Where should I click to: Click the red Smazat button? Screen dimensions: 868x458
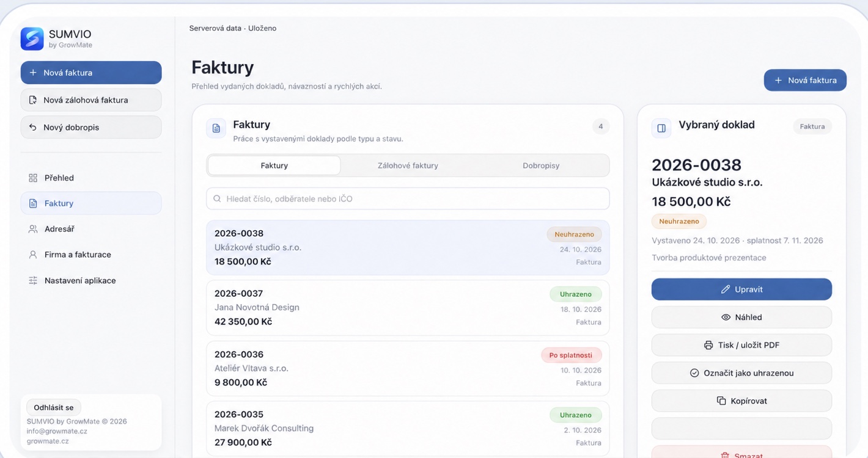click(x=741, y=452)
